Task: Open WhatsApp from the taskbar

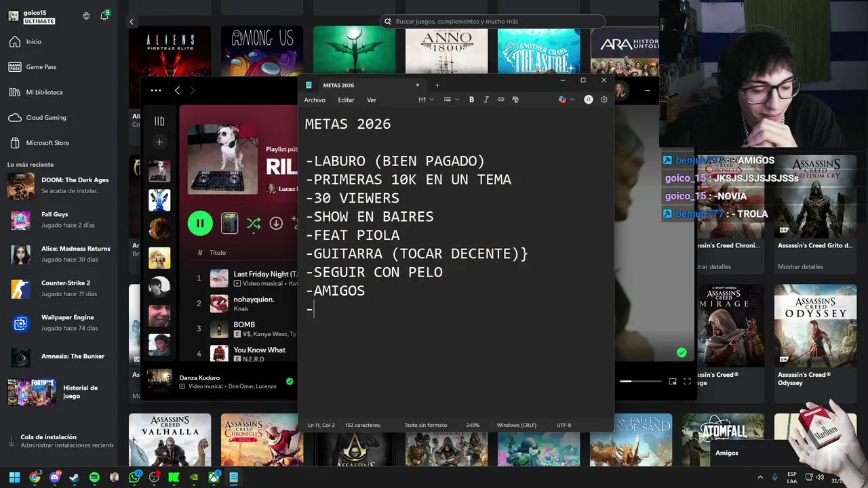Action: [x=134, y=477]
